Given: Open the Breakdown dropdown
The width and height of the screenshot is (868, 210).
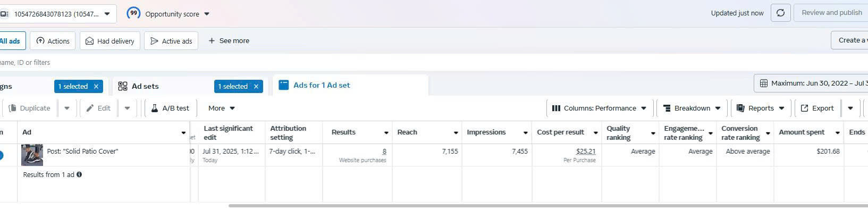Looking at the screenshot, I should pyautogui.click(x=692, y=108).
